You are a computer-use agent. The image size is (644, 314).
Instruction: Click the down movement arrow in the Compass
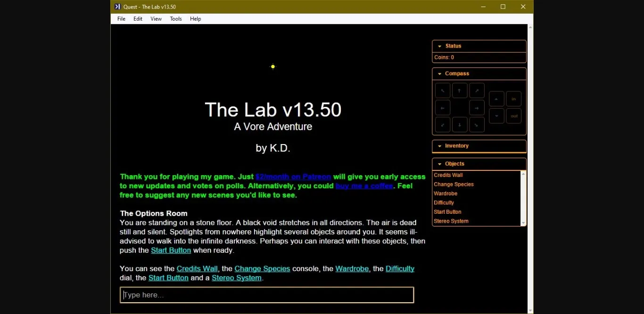(496, 116)
